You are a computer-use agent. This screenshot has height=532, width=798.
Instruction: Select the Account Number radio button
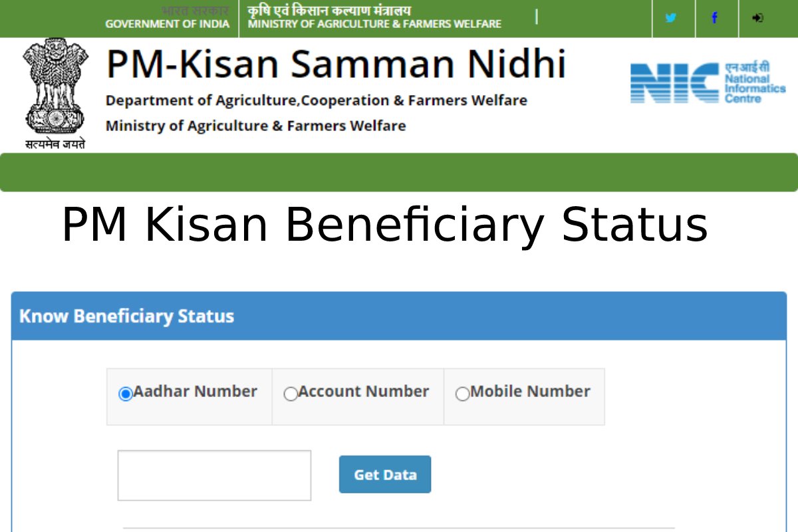[x=291, y=394]
